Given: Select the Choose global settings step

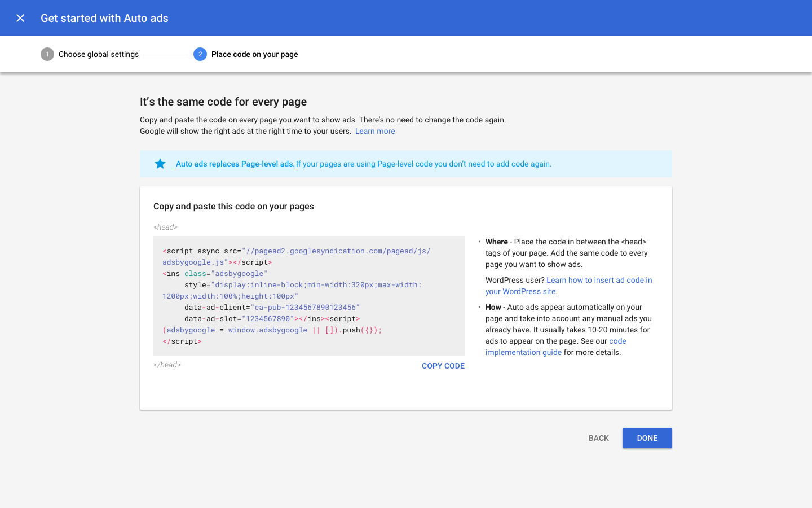Looking at the screenshot, I should click(98, 54).
